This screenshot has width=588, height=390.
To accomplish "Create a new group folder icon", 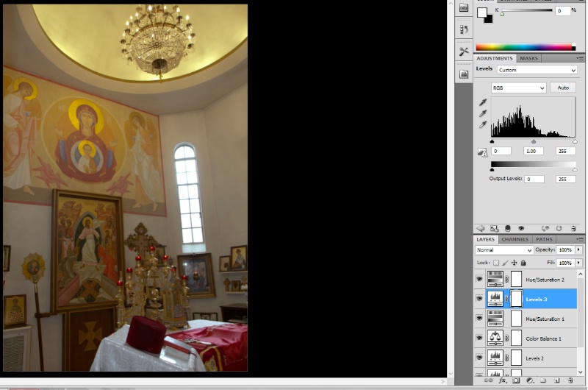I will coord(543,380).
